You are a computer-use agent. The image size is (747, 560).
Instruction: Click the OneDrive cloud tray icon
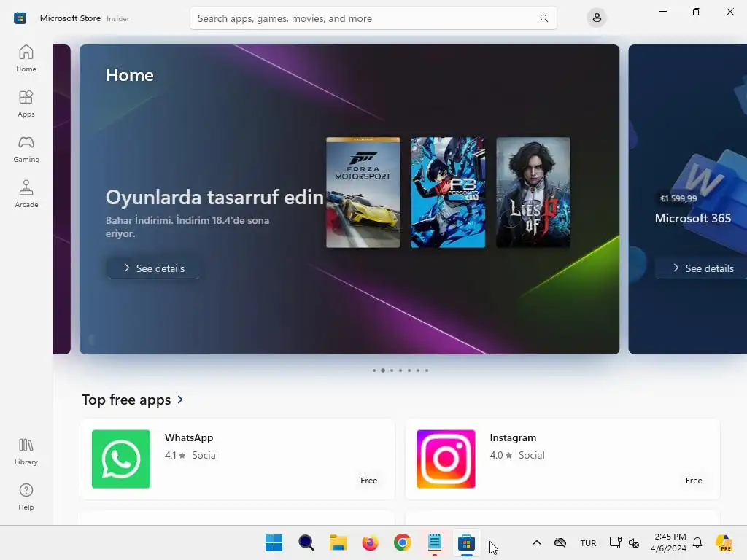click(560, 542)
